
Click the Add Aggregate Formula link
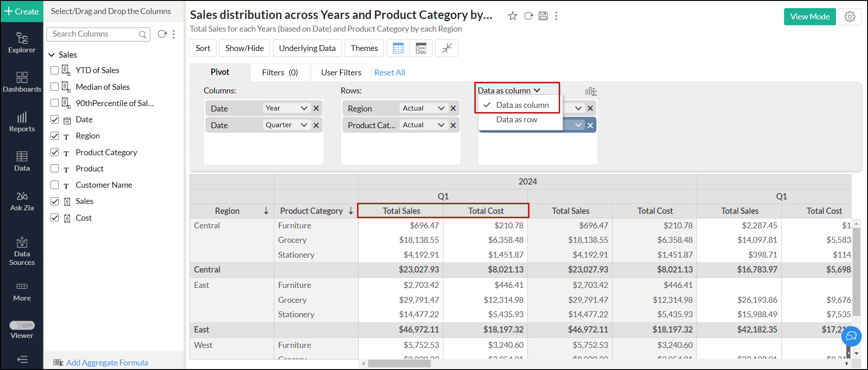click(107, 363)
